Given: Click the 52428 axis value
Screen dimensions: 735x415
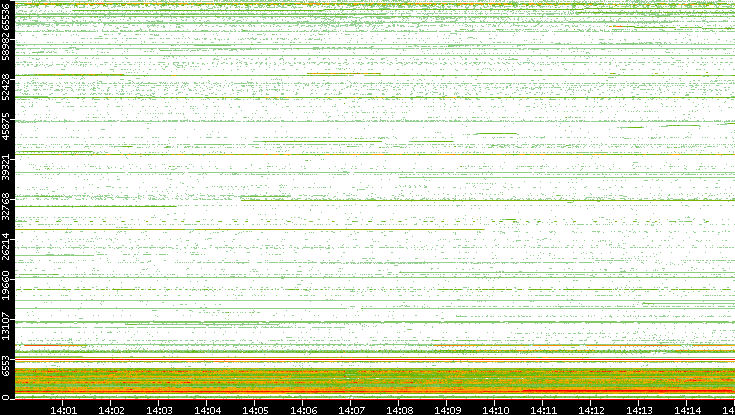Looking at the screenshot, I should (x=6, y=86).
